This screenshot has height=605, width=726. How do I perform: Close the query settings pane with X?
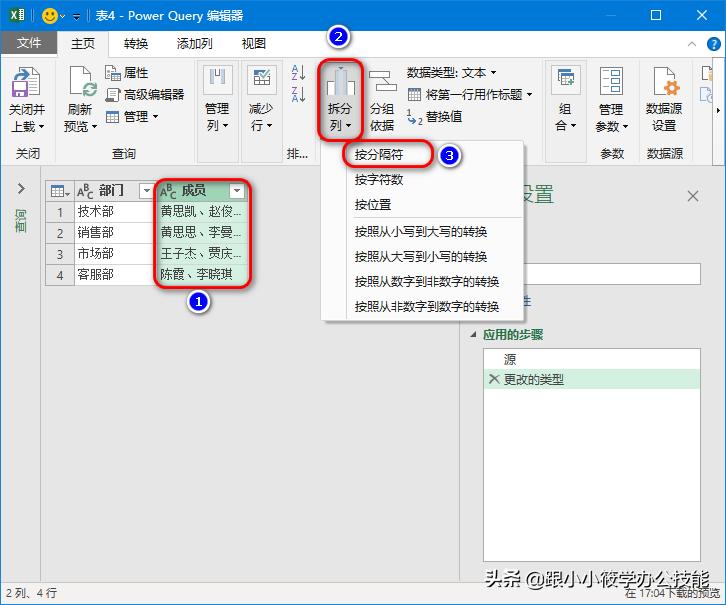click(x=693, y=196)
